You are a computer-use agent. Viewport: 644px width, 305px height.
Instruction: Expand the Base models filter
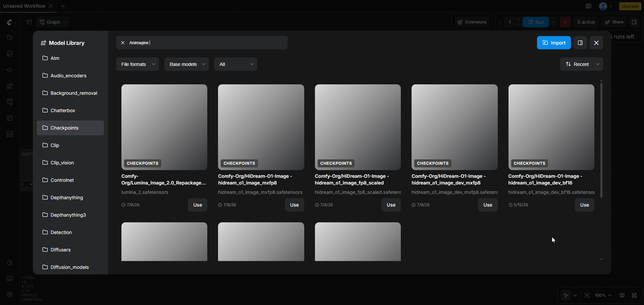[x=187, y=64]
